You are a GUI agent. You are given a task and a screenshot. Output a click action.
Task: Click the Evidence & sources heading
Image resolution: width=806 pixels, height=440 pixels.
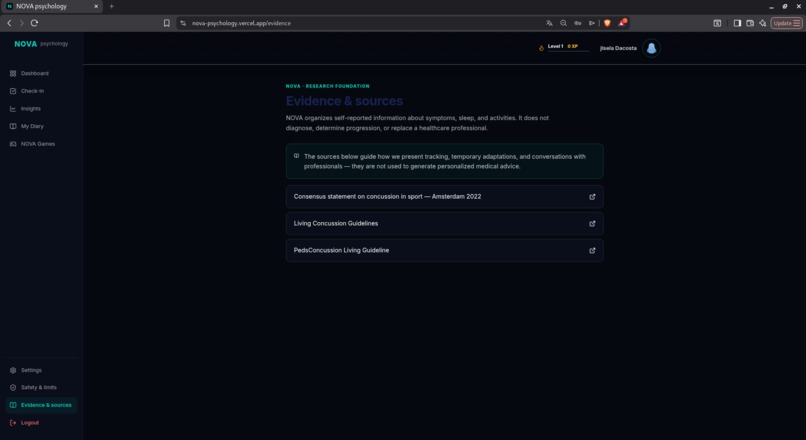pos(344,101)
